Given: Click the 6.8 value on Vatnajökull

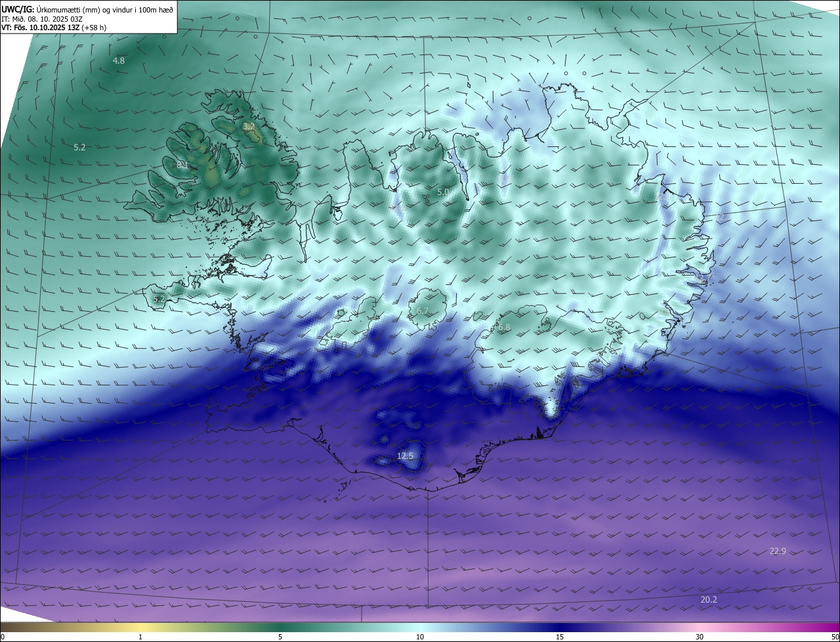Looking at the screenshot, I should tap(504, 327).
